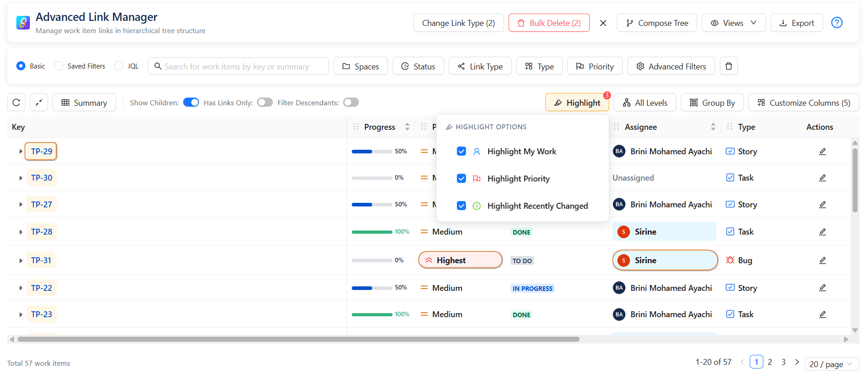Select the JQL radio button
868x378 pixels.
[x=119, y=66]
